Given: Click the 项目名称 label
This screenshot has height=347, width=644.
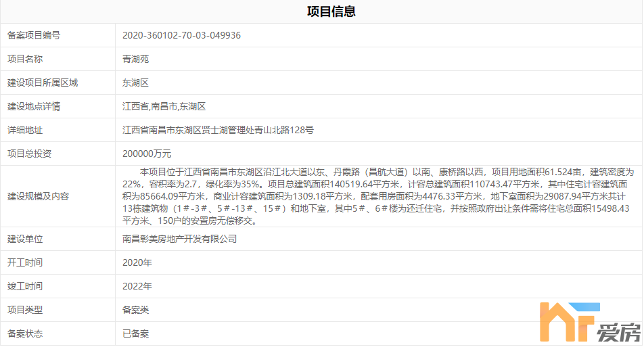Looking at the screenshot, I should 25,59.
